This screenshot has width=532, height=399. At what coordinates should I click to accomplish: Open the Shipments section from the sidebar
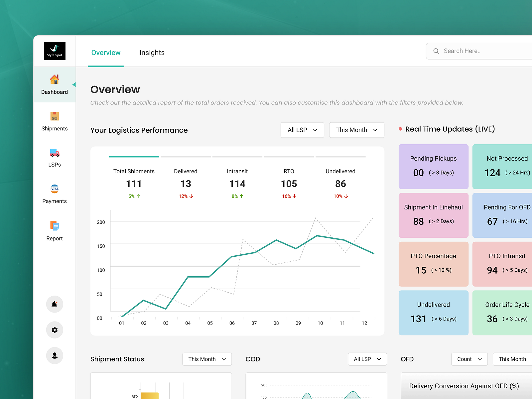[x=54, y=121]
